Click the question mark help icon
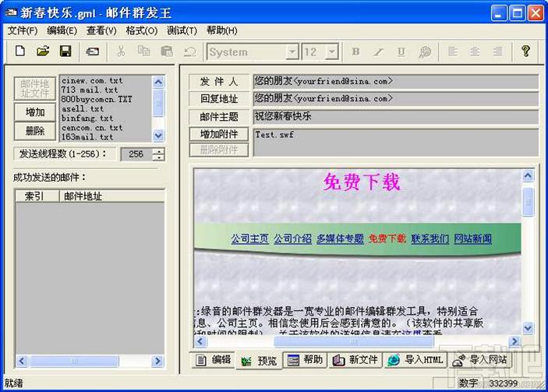Image resolution: width=548 pixels, height=392 pixels. (525, 51)
